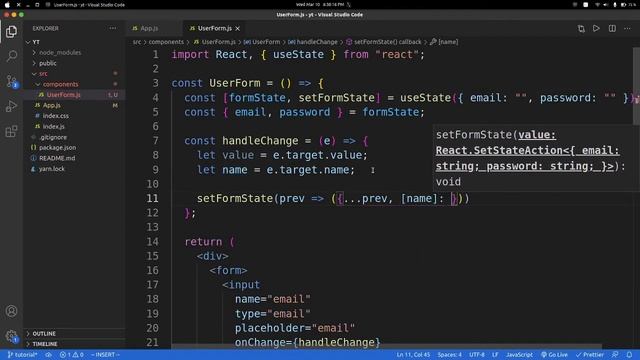Change indentation via Spaces: 4
This screenshot has width=640, height=360.
[449, 355]
